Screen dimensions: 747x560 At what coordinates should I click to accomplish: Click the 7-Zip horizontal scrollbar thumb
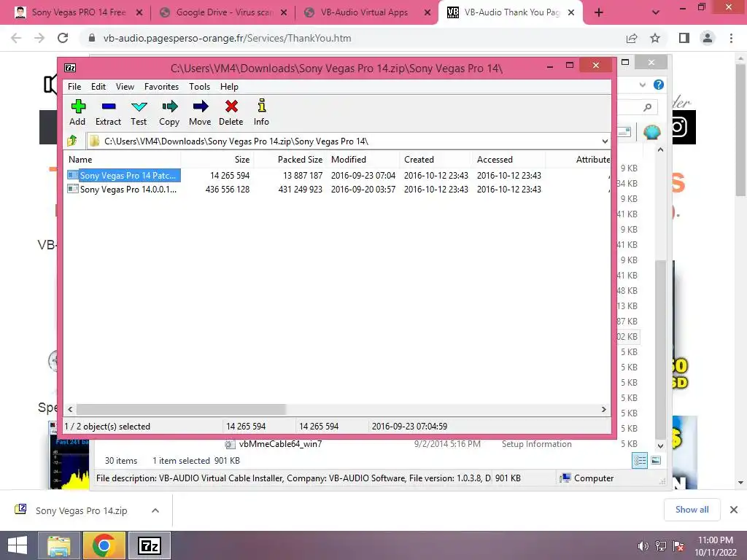(x=181, y=410)
